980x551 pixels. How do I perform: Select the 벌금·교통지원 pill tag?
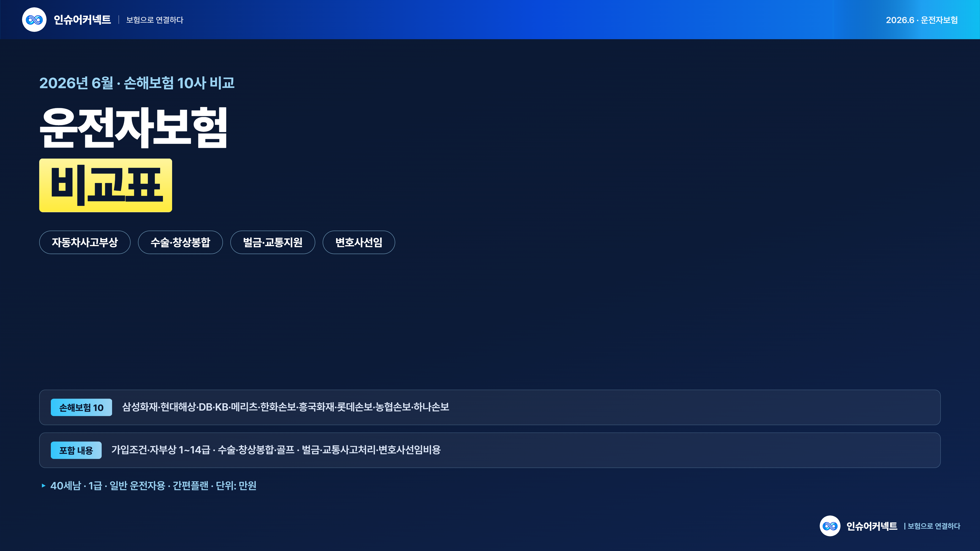(x=272, y=242)
